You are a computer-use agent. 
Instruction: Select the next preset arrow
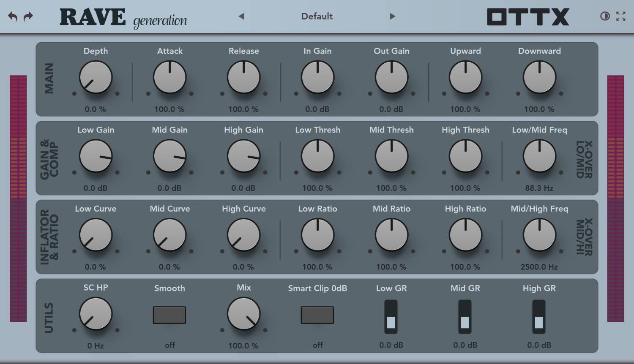pyautogui.click(x=393, y=16)
